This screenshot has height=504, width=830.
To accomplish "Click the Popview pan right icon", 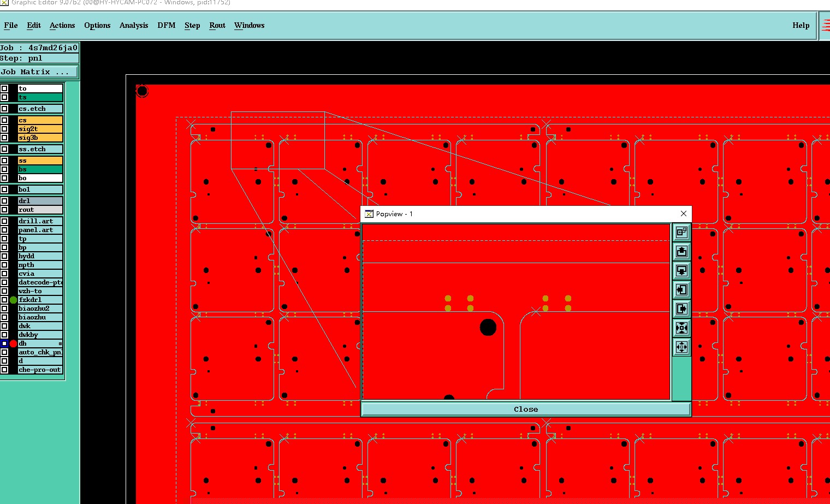I will pyautogui.click(x=681, y=309).
